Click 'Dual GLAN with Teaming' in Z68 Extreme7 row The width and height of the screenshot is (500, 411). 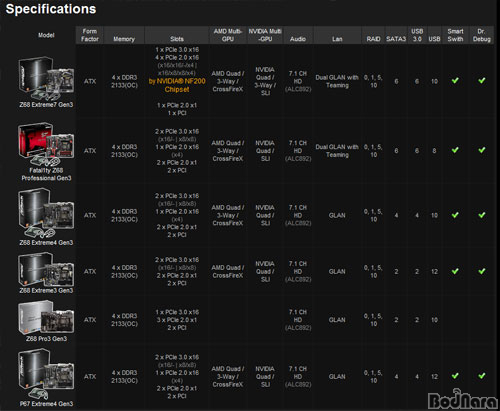[x=337, y=81]
